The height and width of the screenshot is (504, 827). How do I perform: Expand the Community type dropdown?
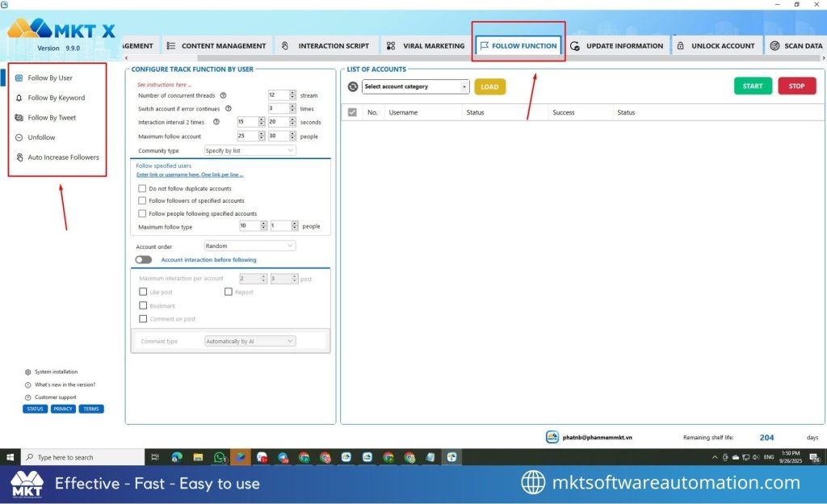(x=250, y=150)
